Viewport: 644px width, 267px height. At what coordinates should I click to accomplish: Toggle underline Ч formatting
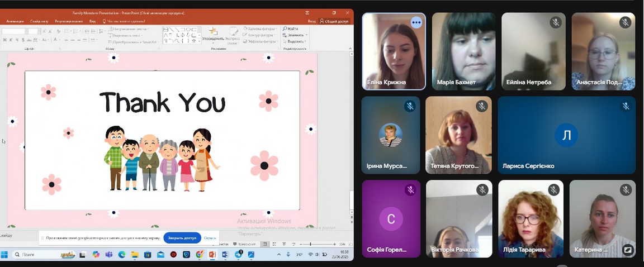tap(17, 40)
